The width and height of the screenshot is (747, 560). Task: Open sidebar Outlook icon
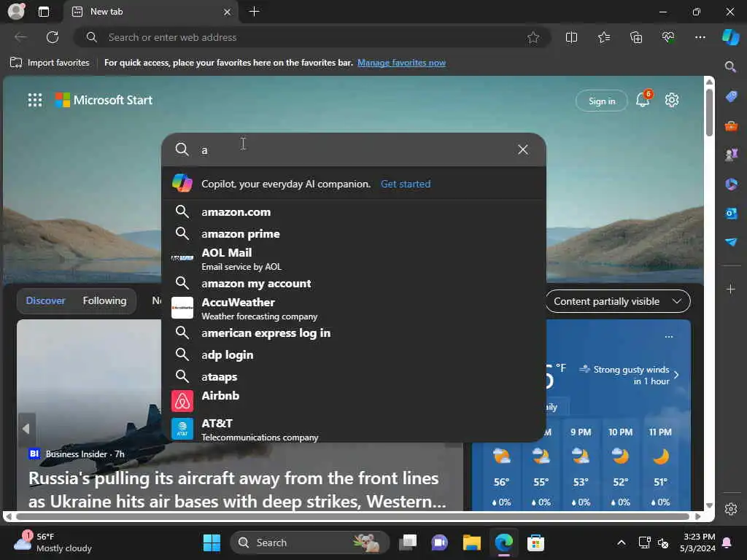[x=731, y=213]
